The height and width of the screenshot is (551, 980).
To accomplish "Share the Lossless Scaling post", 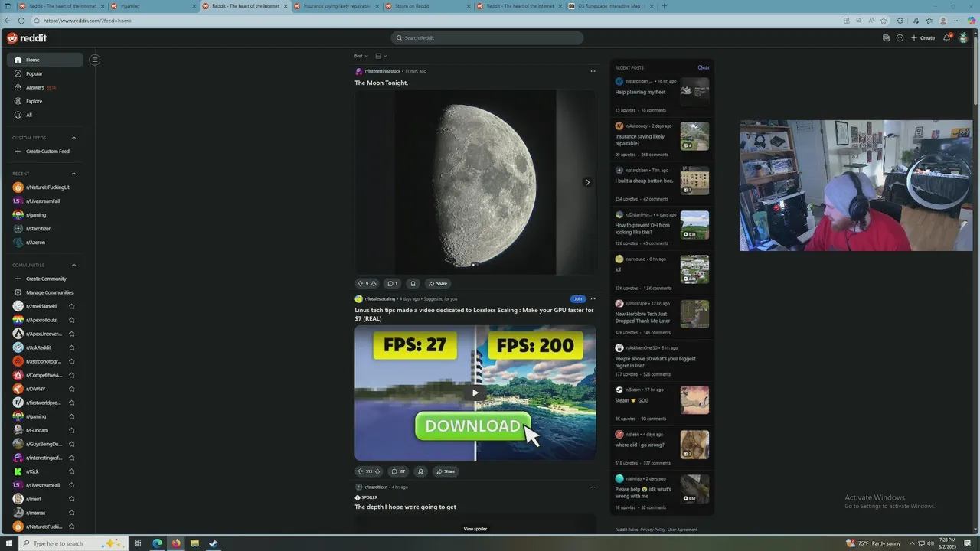I will [446, 471].
